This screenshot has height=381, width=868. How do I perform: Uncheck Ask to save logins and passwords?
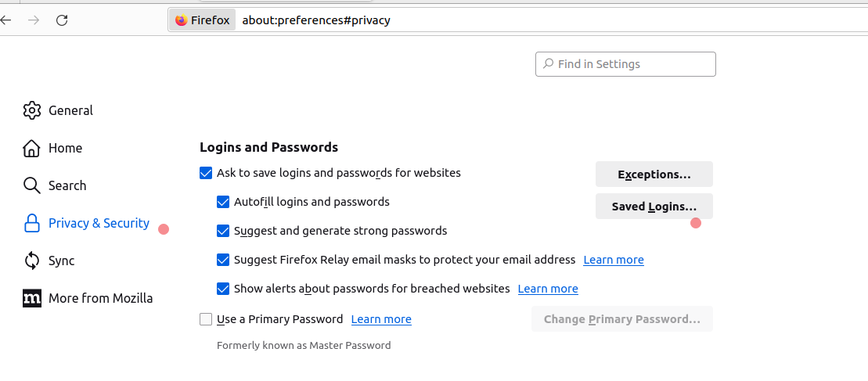tap(206, 173)
